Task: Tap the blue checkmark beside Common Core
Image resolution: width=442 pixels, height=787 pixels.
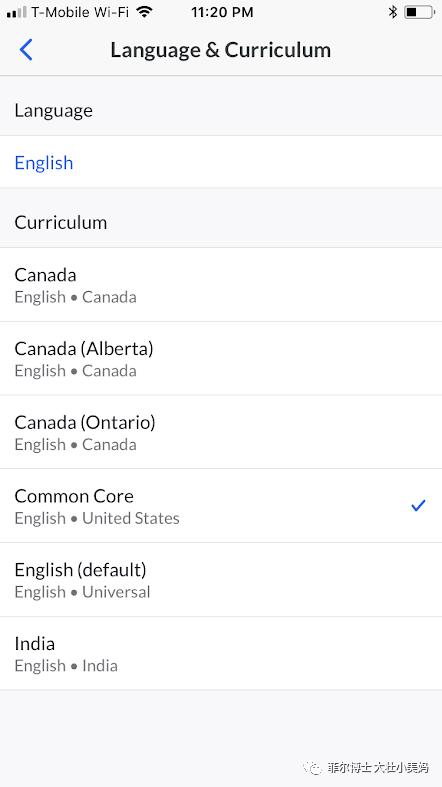Action: [x=418, y=505]
